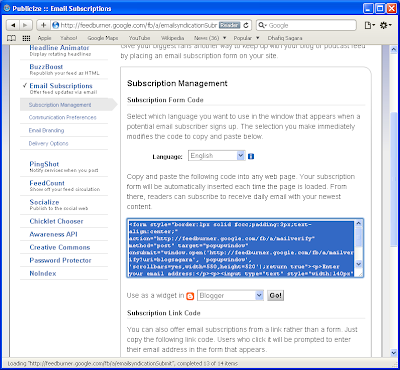Click the Subscription Management heading
The height and width of the screenshot is (370, 400).
click(177, 83)
